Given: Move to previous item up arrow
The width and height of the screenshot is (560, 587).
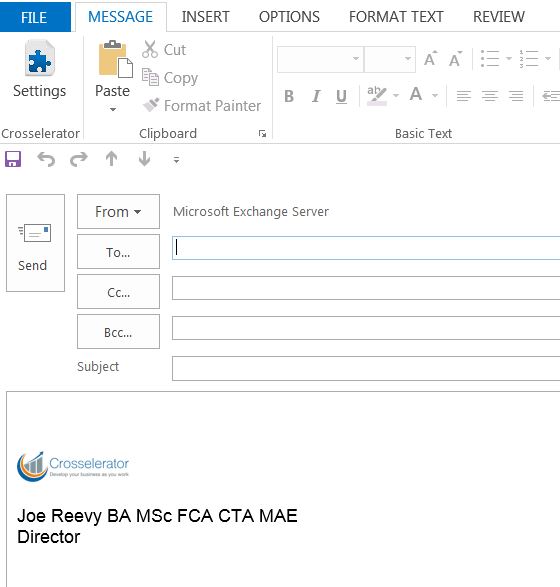Looking at the screenshot, I should tap(112, 159).
